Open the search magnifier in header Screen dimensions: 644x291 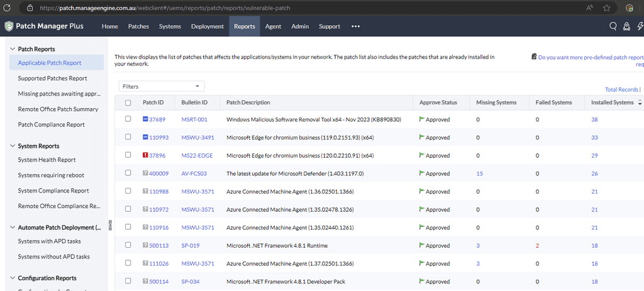click(x=613, y=26)
